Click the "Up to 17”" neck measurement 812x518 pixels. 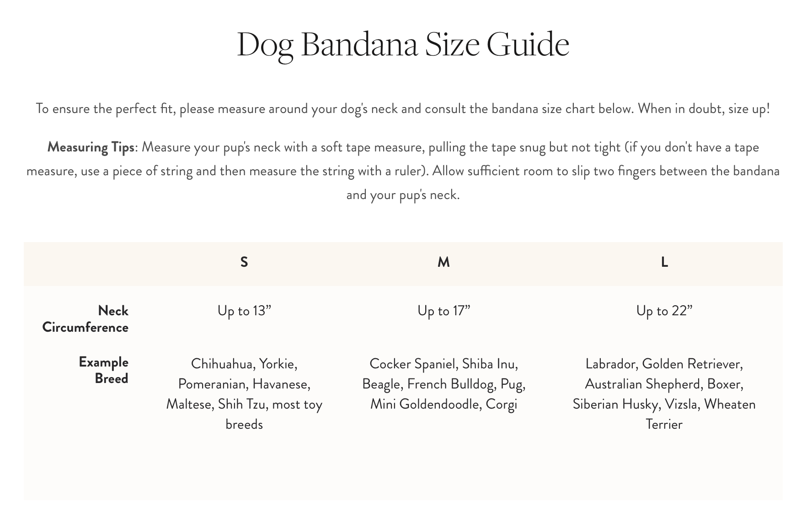443,311
